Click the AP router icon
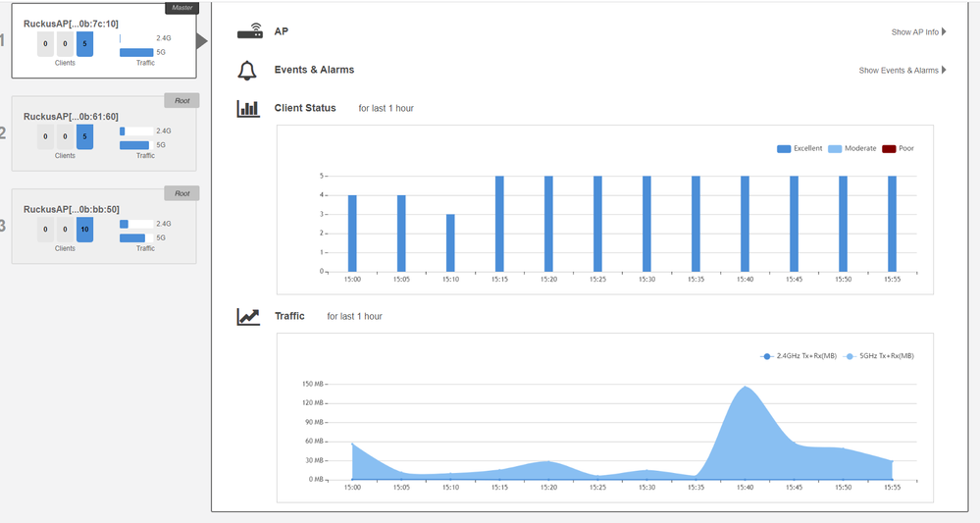 pos(249,31)
